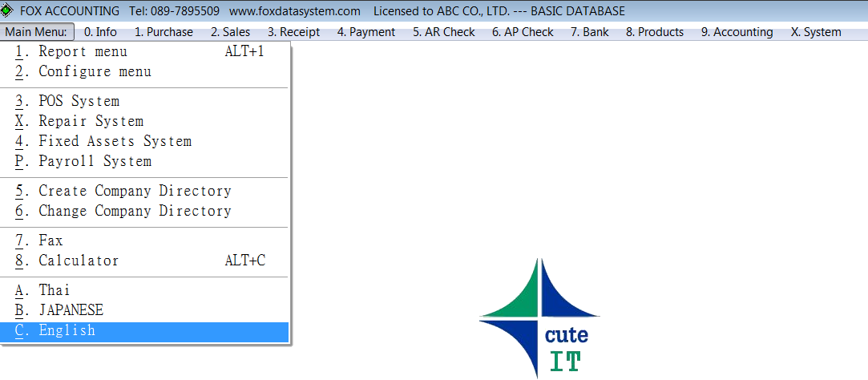Select the highlighted English language option

(x=144, y=331)
